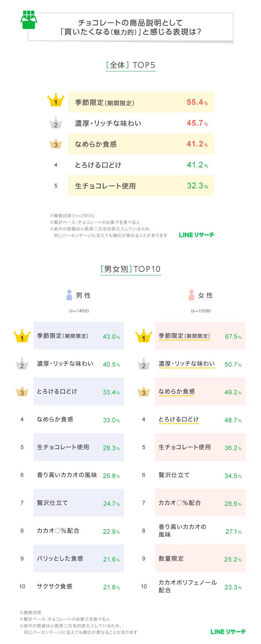This screenshot has width=261, height=644.
Task: Click the chocolate question title text
Action: pyautogui.click(x=130, y=27)
